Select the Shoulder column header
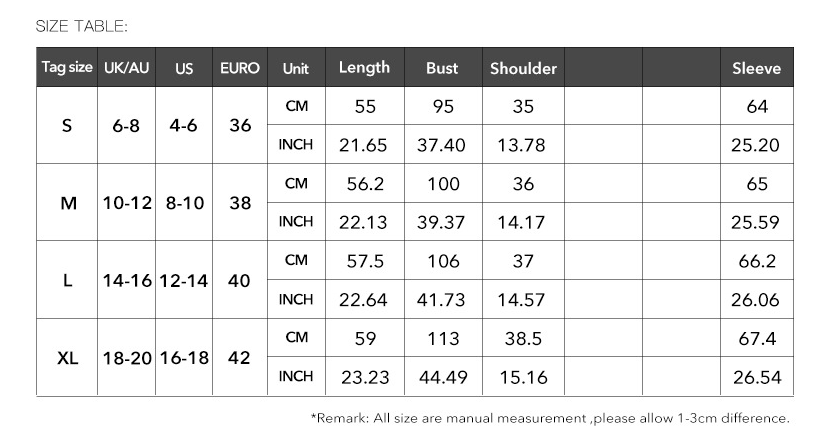This screenshot has width=833, height=437. pyautogui.click(x=523, y=67)
